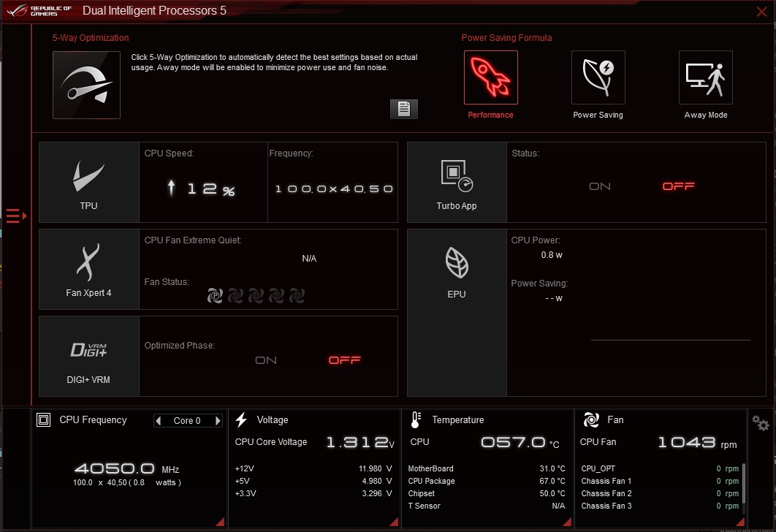The image size is (776, 532).
Task: Click the Temperature thermometer icon
Action: 416,419
